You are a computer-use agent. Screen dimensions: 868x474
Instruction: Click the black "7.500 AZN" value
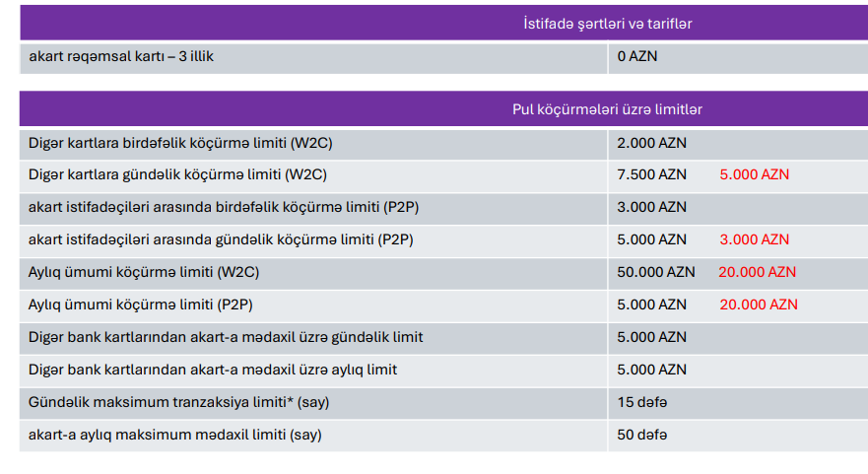click(651, 174)
